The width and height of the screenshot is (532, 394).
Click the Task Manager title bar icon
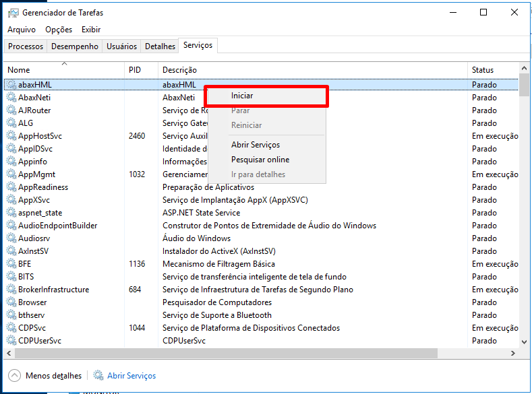click(x=11, y=12)
